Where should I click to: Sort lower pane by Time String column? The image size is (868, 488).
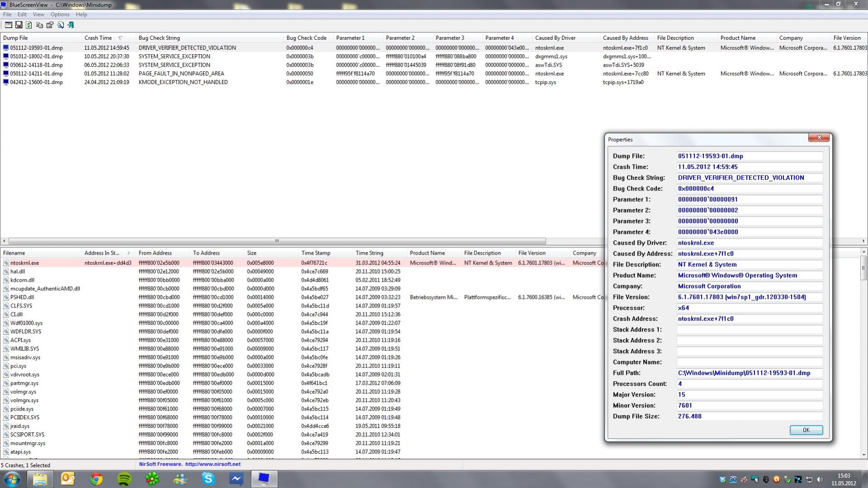(379, 253)
